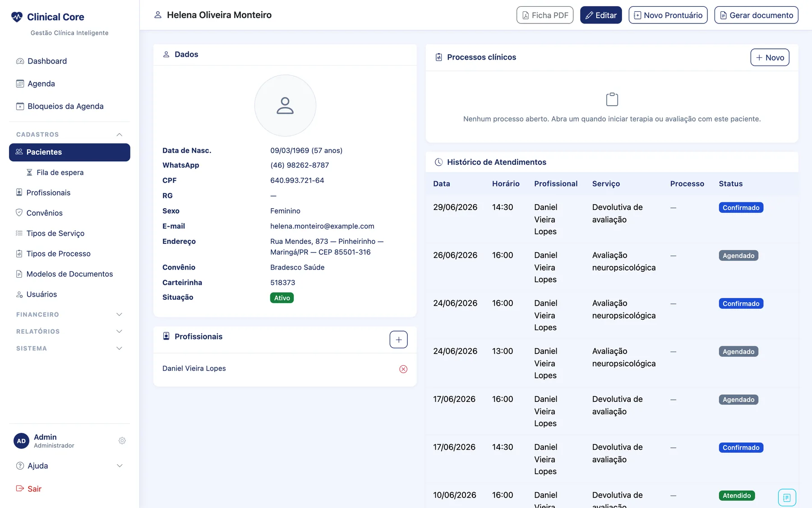This screenshot has height=508, width=812.
Task: Click the patient icon beside Helena's name
Action: (158, 15)
